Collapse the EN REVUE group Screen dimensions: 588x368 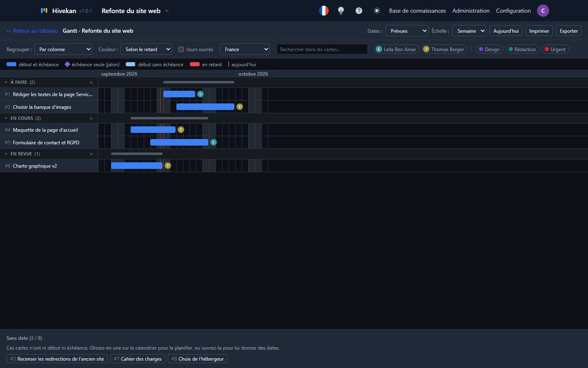[x=6, y=154]
